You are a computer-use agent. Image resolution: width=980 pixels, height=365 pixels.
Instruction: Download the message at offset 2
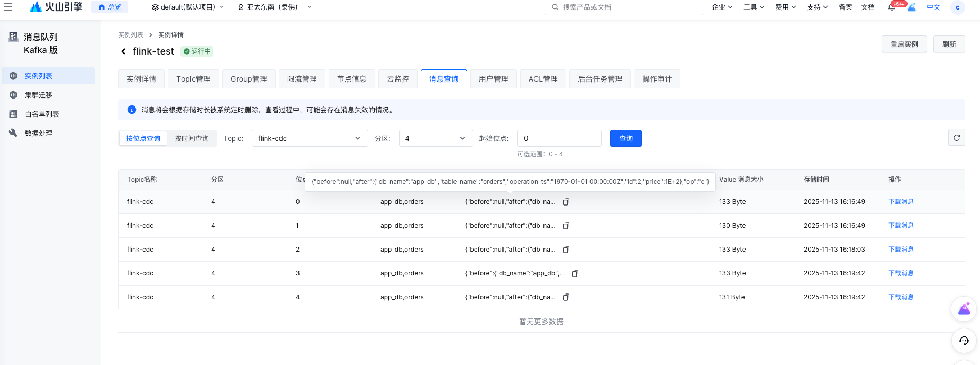pos(901,250)
